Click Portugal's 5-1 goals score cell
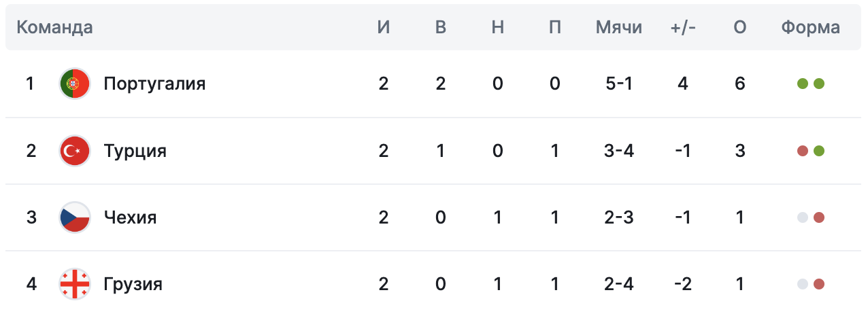 (618, 84)
